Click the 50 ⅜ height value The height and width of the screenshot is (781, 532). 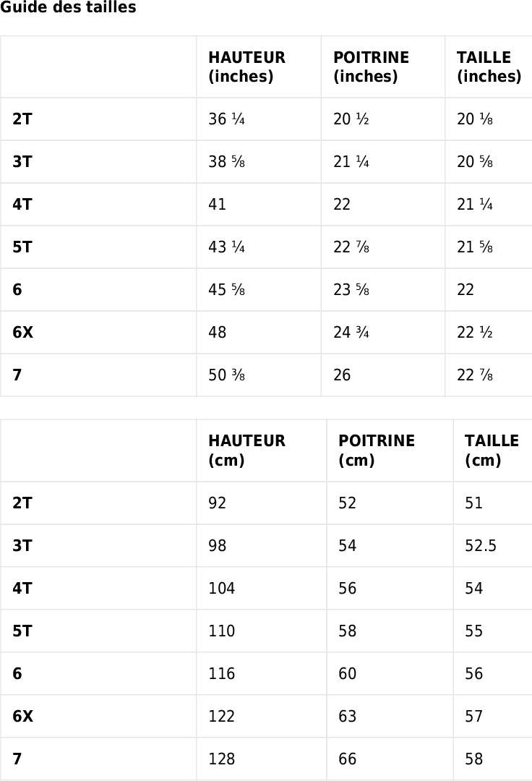[x=226, y=375]
